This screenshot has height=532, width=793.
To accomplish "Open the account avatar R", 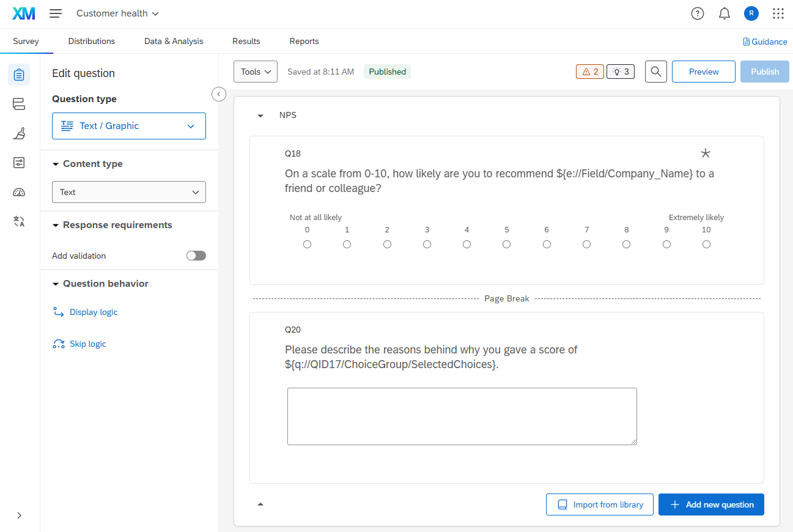I will click(x=751, y=13).
